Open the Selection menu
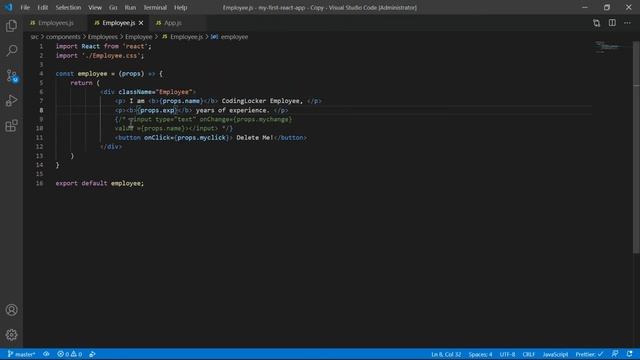This screenshot has width=640, height=360. (x=68, y=7)
